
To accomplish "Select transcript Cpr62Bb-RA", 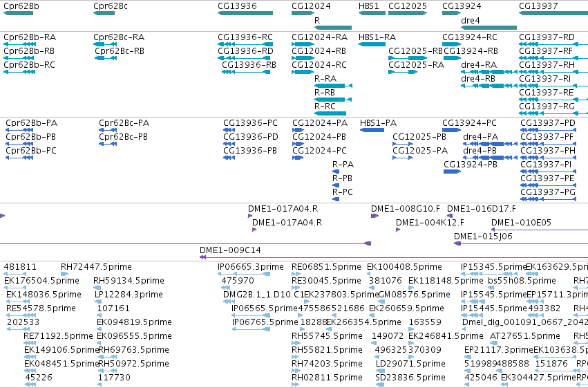I will pyautogui.click(x=30, y=37).
